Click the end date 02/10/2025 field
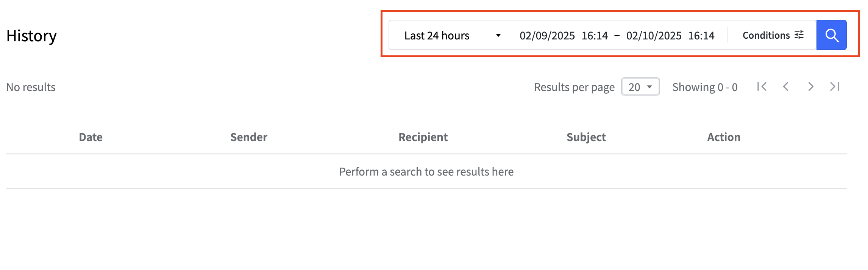The width and height of the screenshot is (868, 270). (654, 36)
